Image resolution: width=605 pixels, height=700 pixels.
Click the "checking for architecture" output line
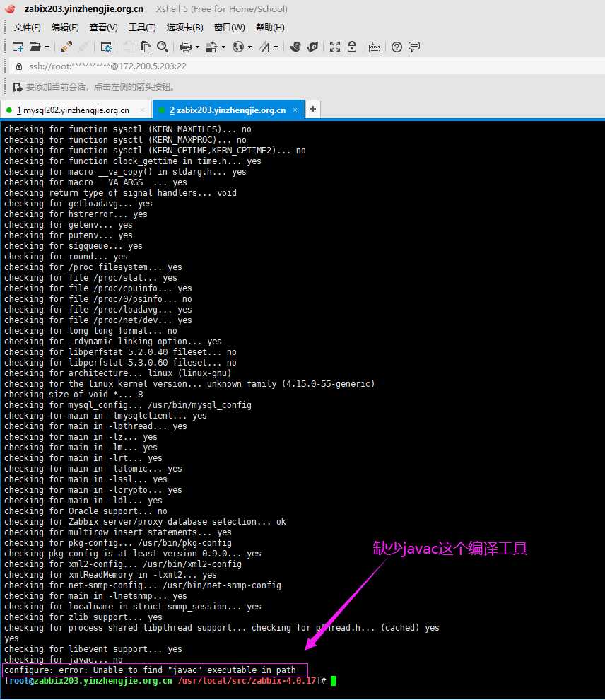coord(118,373)
